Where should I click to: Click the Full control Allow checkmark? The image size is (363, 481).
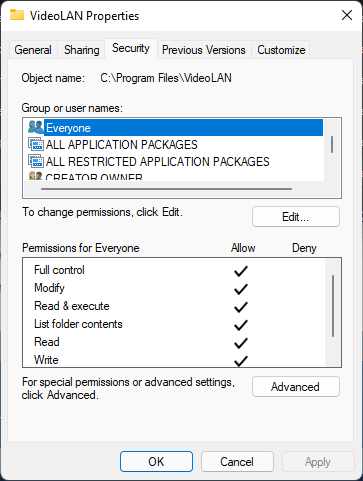241,271
